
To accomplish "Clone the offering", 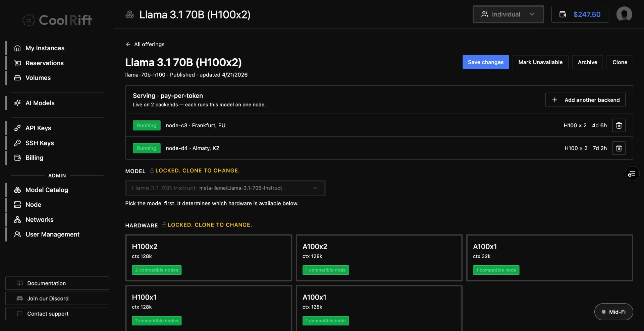I will point(620,62).
